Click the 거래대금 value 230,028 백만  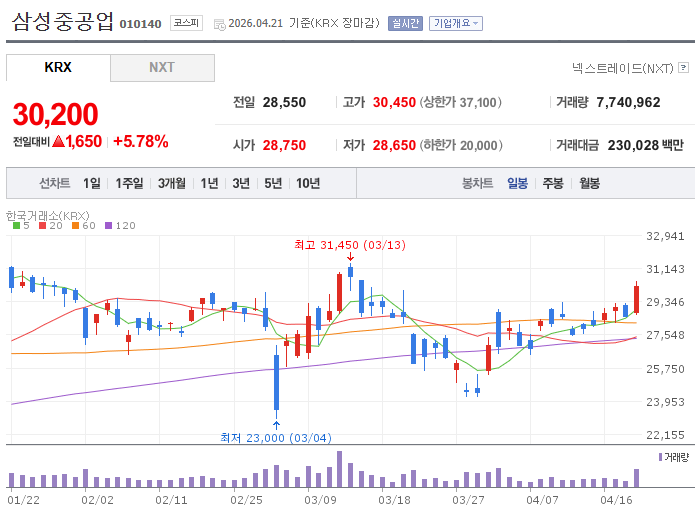coord(646,145)
